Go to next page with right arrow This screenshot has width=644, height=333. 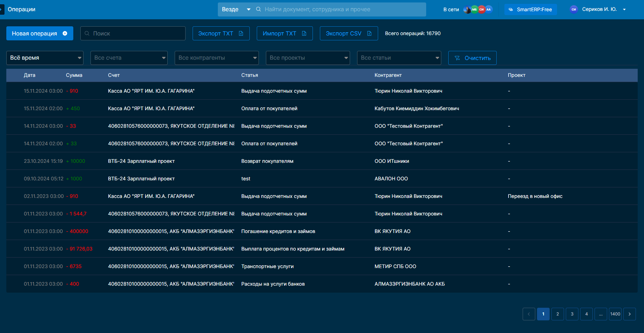[x=630, y=314]
